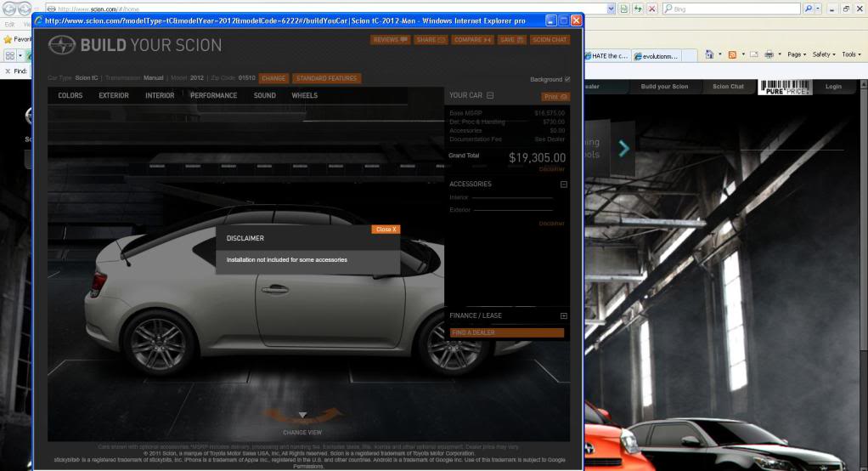The height and width of the screenshot is (471, 868).
Task: Click the Quick Tabs grid icon
Action: coord(10,55)
